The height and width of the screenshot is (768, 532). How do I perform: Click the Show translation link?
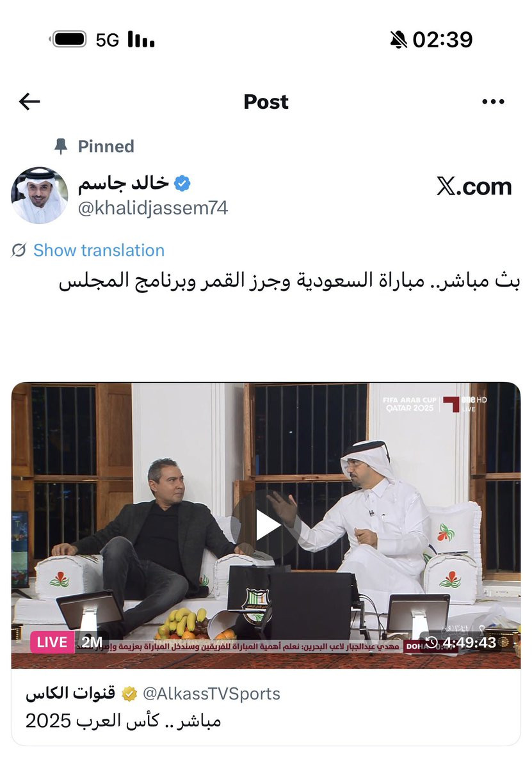coord(99,250)
